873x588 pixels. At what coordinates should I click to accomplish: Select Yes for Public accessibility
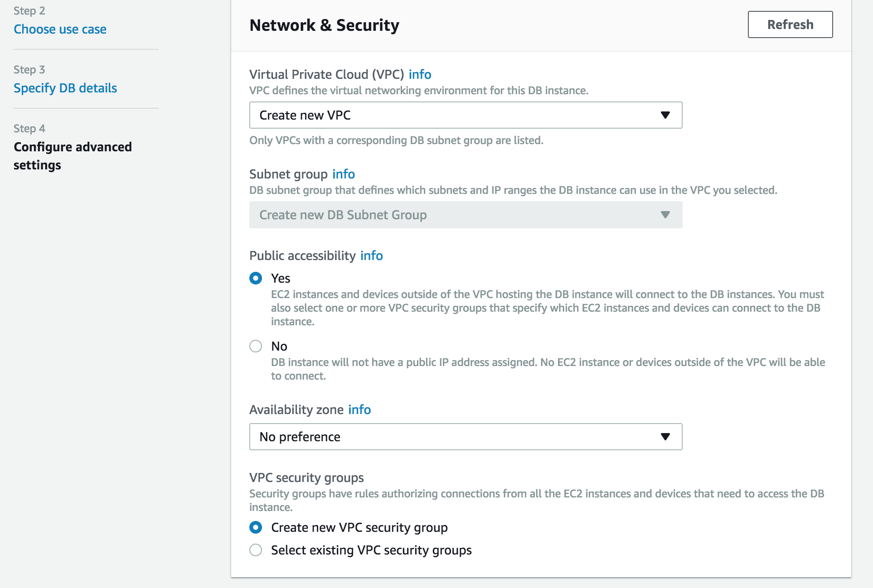(256, 278)
